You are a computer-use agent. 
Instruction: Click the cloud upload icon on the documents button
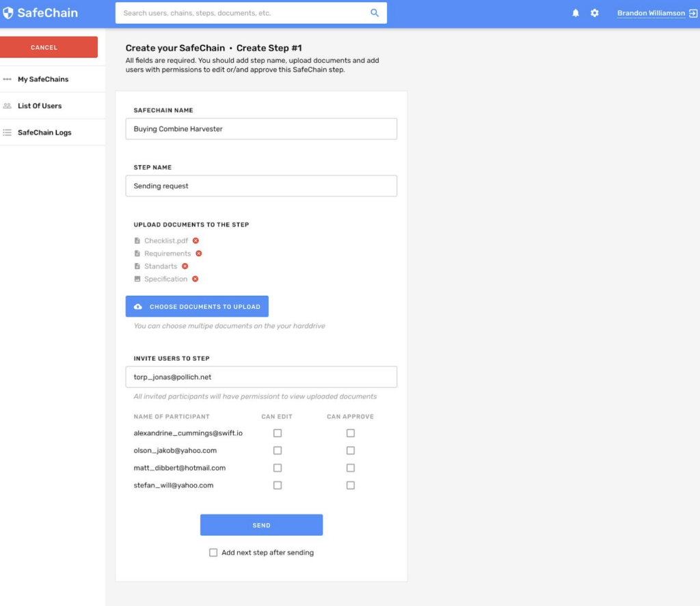coord(137,306)
